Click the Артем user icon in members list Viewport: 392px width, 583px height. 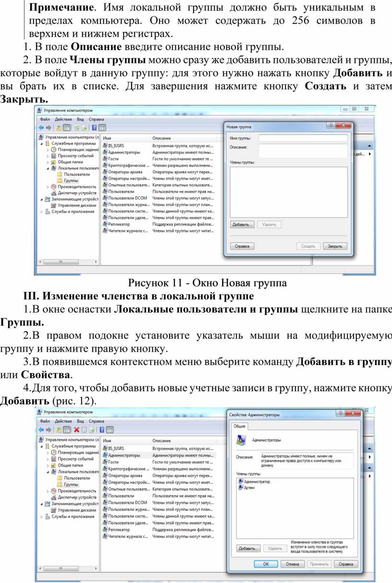(x=241, y=487)
